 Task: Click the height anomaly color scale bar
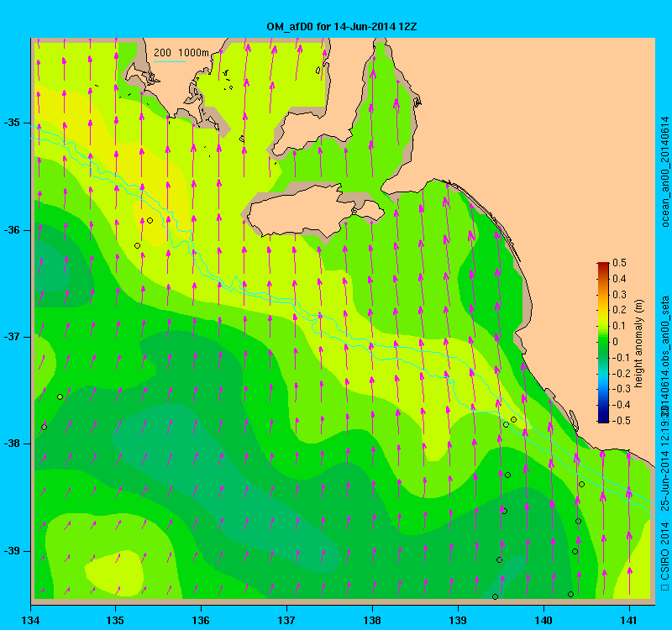(603, 342)
